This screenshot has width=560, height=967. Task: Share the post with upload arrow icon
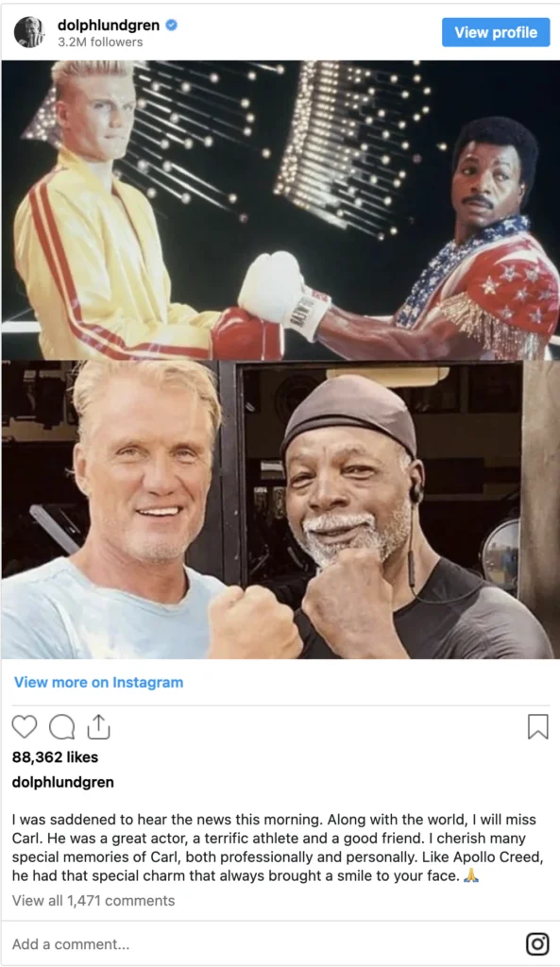pyautogui.click(x=98, y=726)
